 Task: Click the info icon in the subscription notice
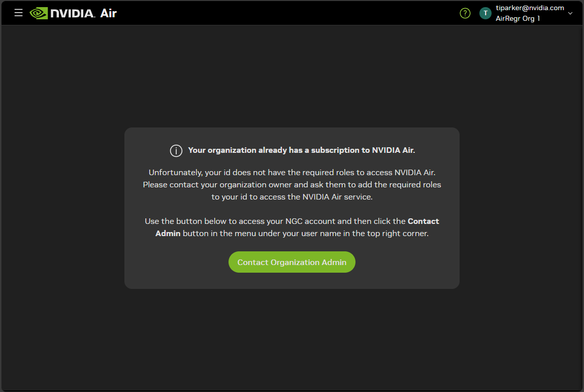pos(176,150)
